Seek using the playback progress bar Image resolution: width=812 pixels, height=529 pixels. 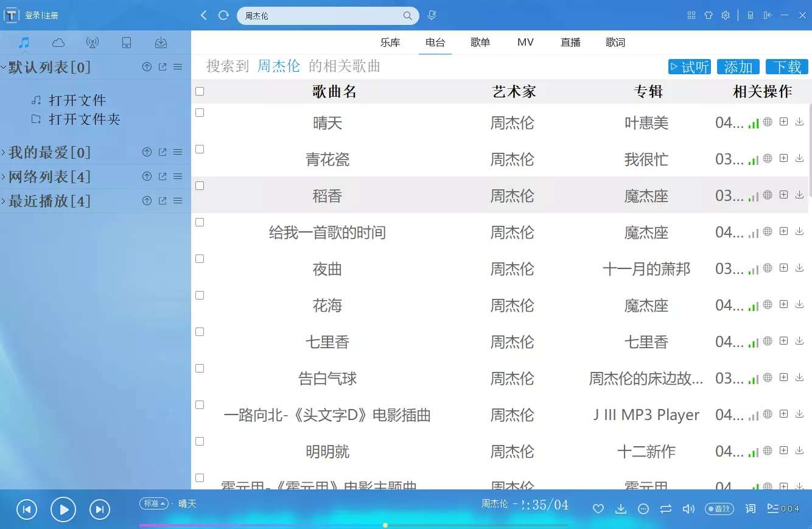coord(353,525)
